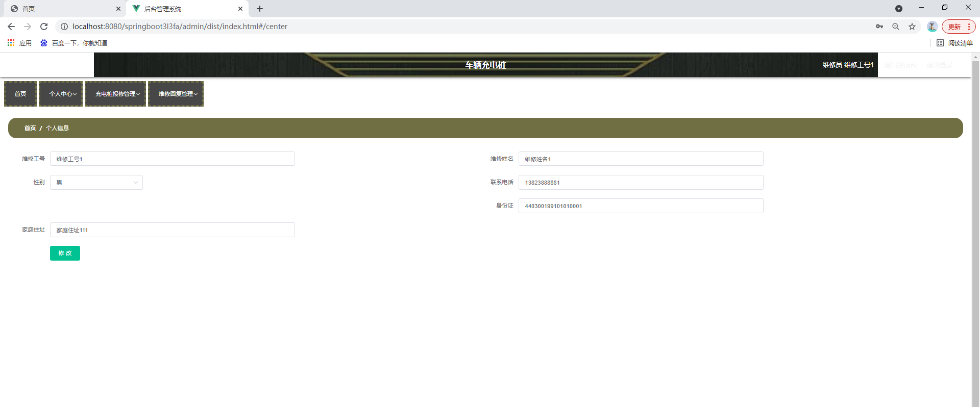Click the 退出登录 link in header
The height and width of the screenshot is (407, 980).
pyautogui.click(x=940, y=65)
